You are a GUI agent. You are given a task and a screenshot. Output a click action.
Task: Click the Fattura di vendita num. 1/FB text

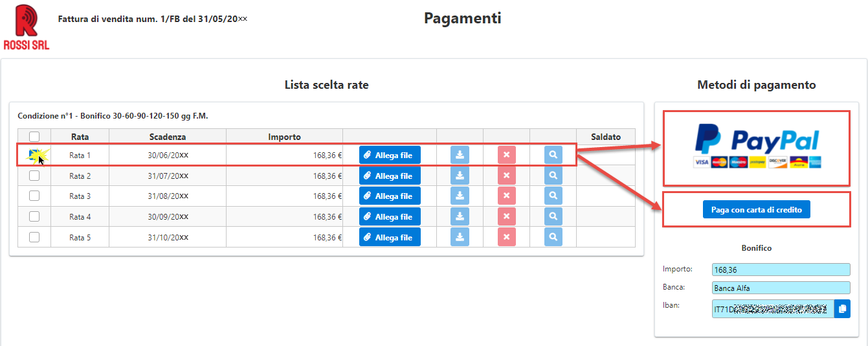point(153,19)
